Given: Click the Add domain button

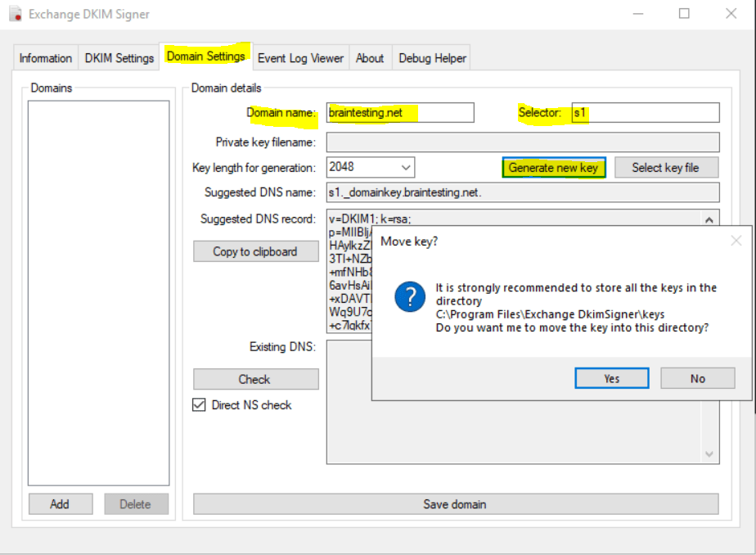Looking at the screenshot, I should tap(61, 504).
